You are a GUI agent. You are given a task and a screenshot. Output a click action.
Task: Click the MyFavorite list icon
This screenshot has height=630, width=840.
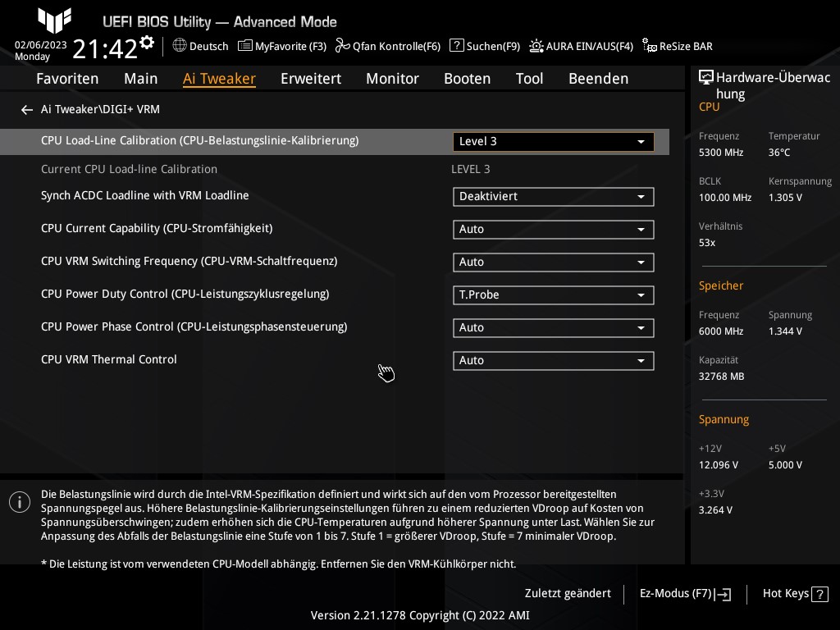pyautogui.click(x=244, y=46)
